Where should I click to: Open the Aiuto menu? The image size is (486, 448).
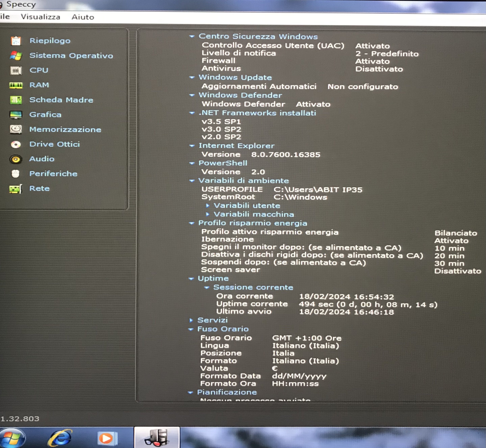[x=83, y=17]
